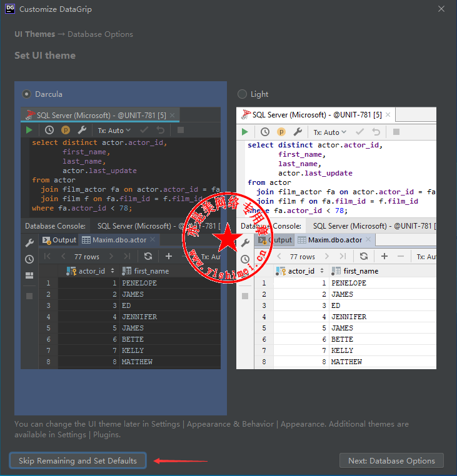Click the wrench settings icon in Light toolbar
This screenshot has width=457, height=476.
[298, 132]
